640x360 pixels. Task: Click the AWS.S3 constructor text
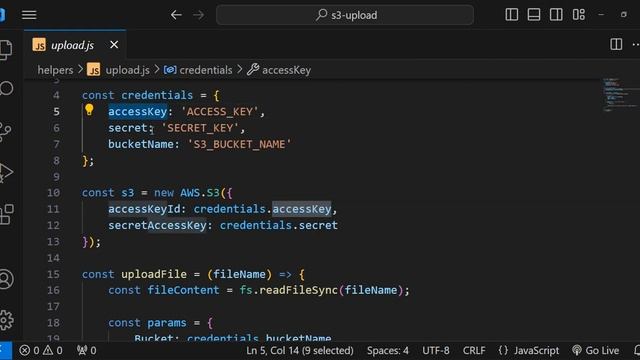tap(200, 193)
